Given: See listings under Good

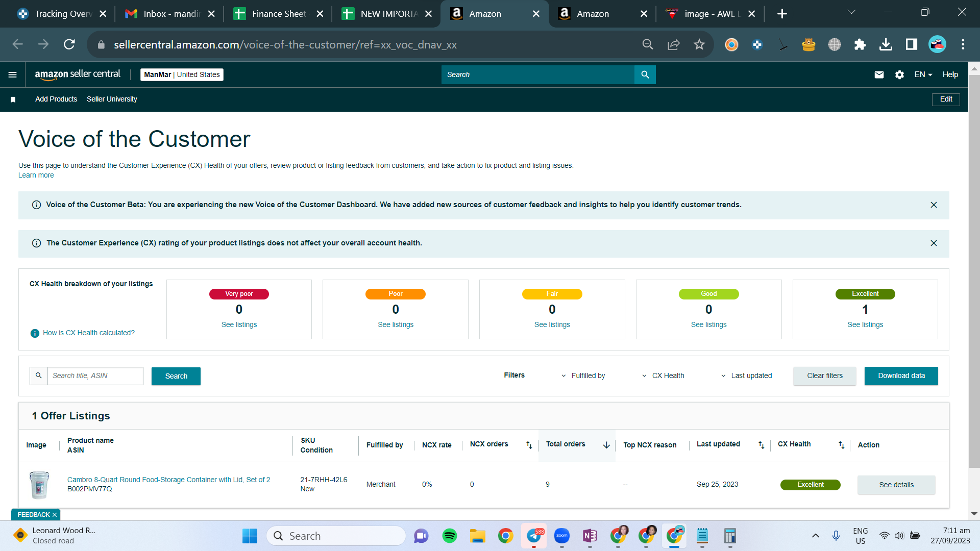Looking at the screenshot, I should coord(708,325).
